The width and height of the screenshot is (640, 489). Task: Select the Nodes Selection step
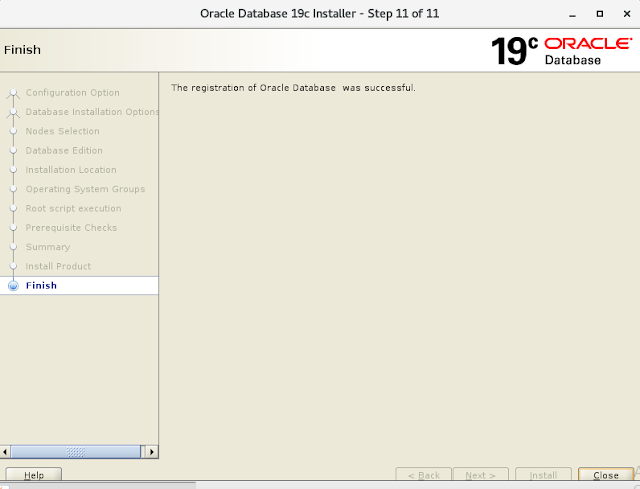62,131
